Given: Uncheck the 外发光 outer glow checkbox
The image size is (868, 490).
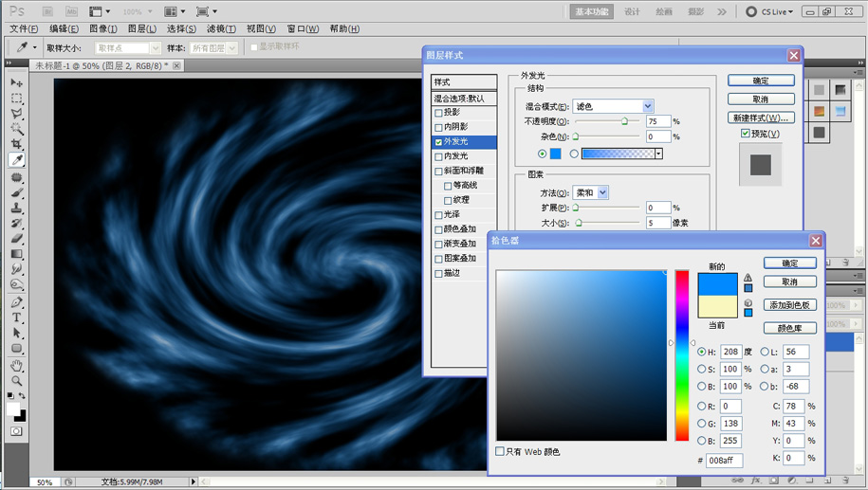Looking at the screenshot, I should pos(438,142).
